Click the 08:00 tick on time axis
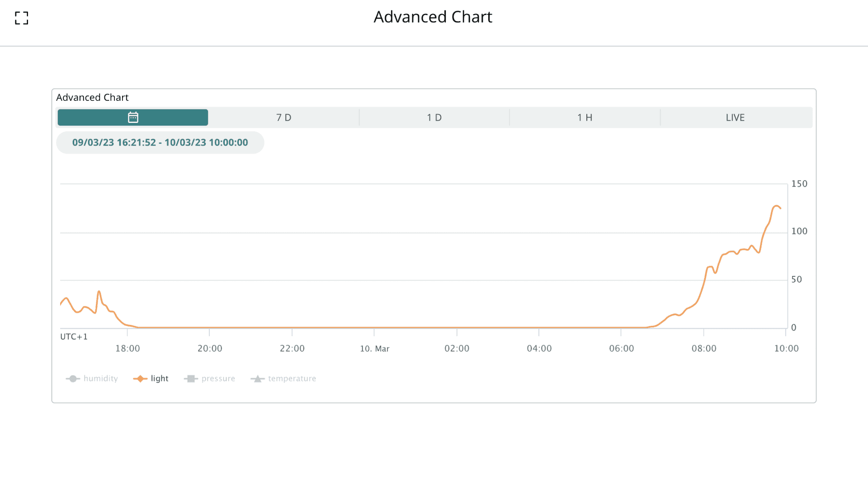 704,348
